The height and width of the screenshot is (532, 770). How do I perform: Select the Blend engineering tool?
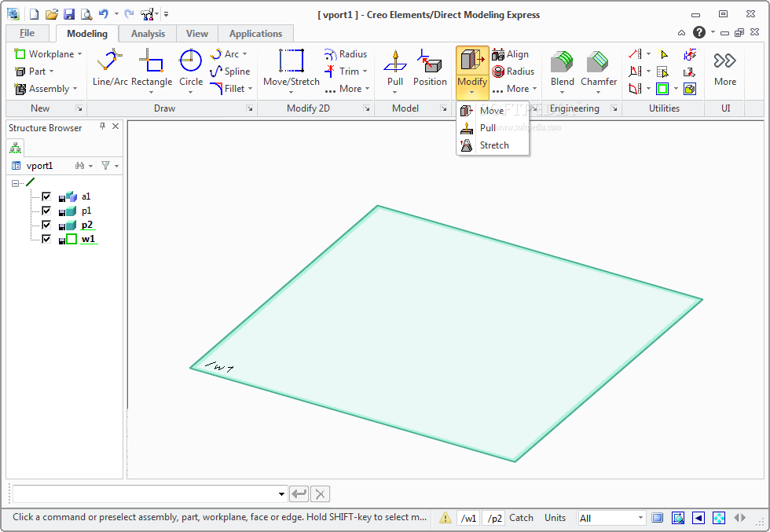click(x=563, y=69)
